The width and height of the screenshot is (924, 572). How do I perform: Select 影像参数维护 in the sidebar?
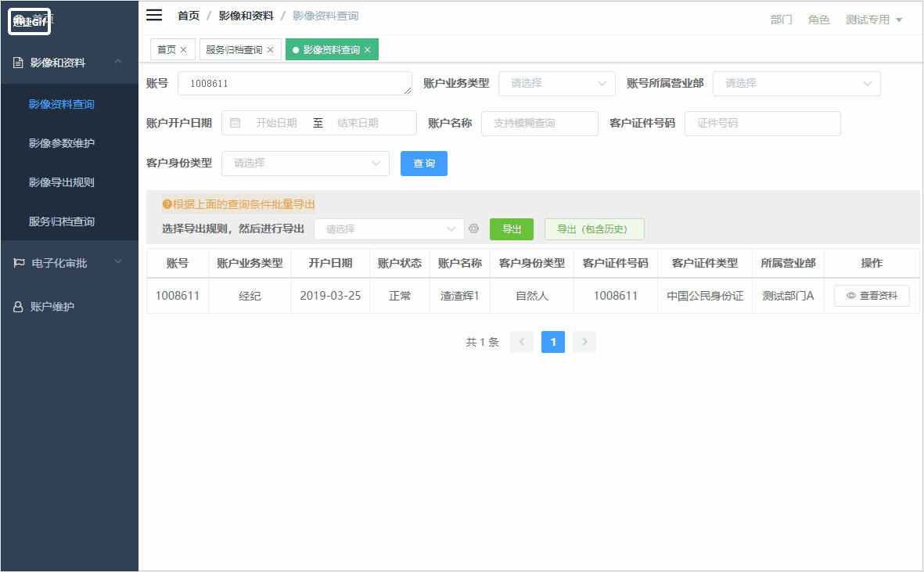coord(61,143)
